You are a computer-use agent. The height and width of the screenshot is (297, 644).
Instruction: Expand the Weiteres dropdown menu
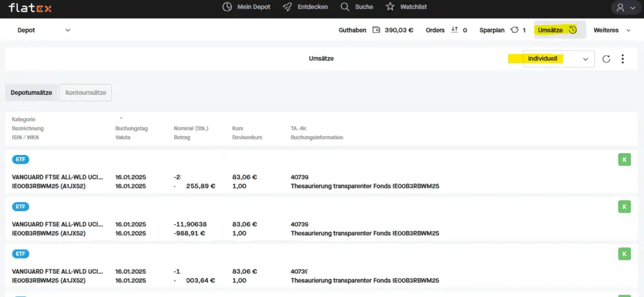(611, 30)
